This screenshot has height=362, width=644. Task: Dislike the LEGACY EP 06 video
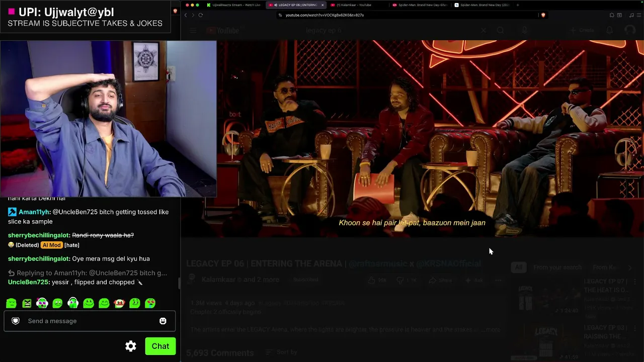click(407, 280)
